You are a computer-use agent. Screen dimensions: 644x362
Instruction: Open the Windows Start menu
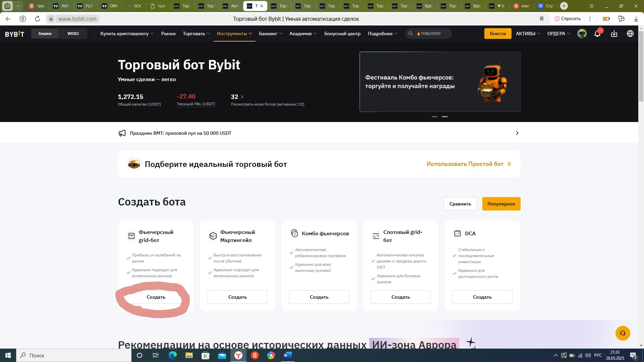(8, 355)
